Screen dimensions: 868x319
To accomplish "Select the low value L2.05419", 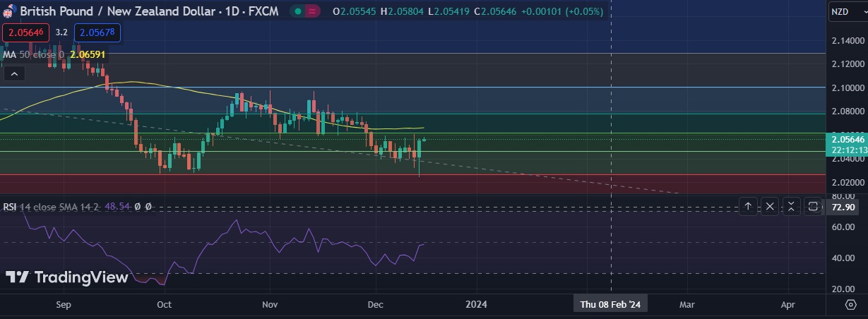I will click(x=449, y=11).
